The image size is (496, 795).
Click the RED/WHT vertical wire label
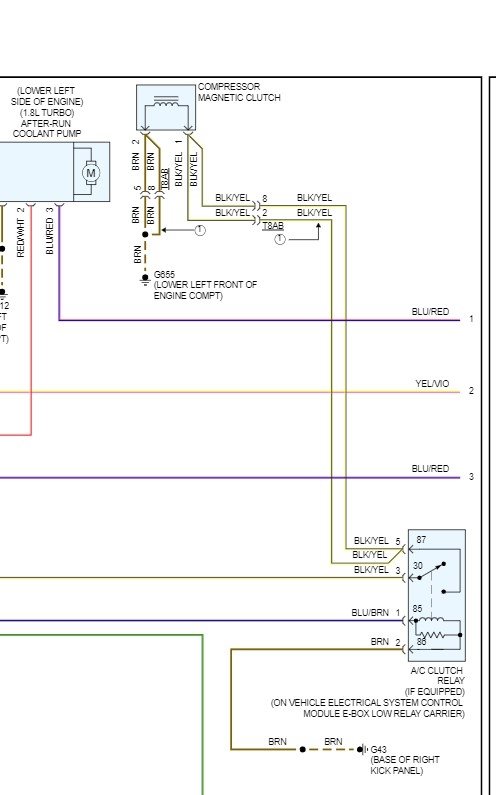pyautogui.click(x=21, y=238)
